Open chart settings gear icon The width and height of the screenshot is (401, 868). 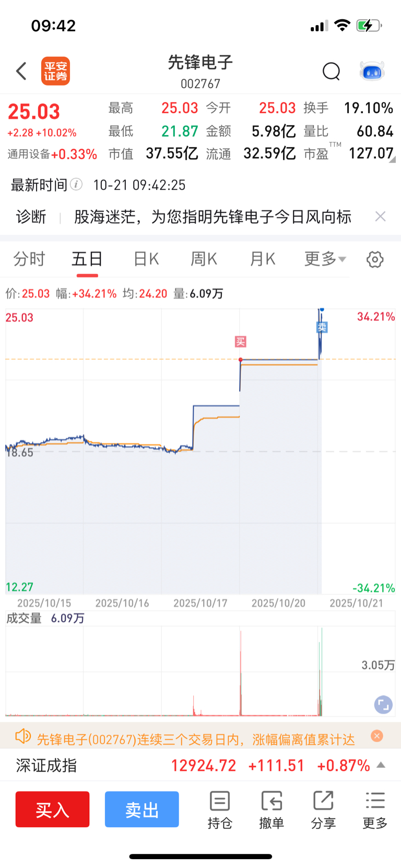(374, 259)
